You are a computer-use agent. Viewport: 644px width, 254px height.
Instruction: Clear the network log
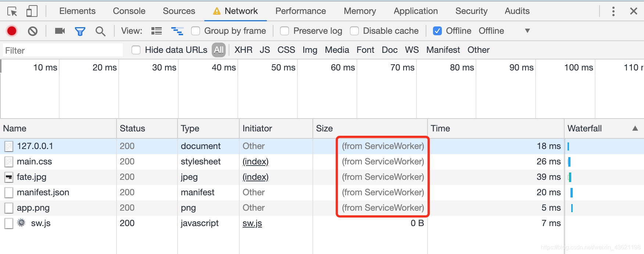(x=33, y=31)
